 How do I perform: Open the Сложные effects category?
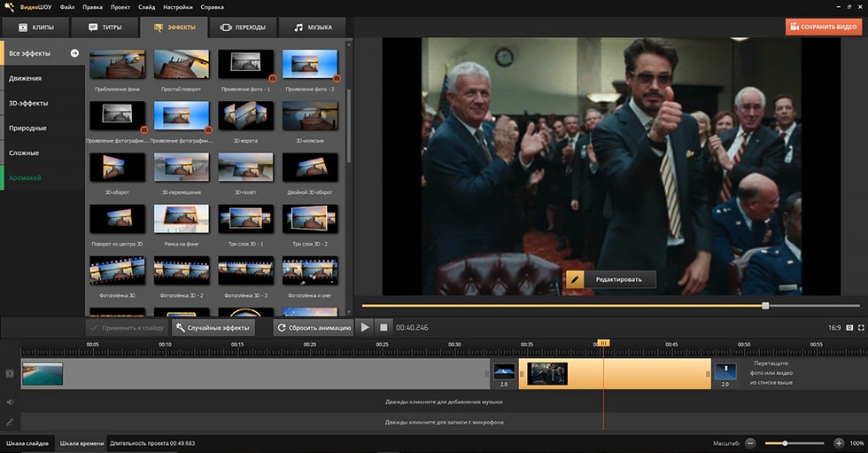coord(43,152)
